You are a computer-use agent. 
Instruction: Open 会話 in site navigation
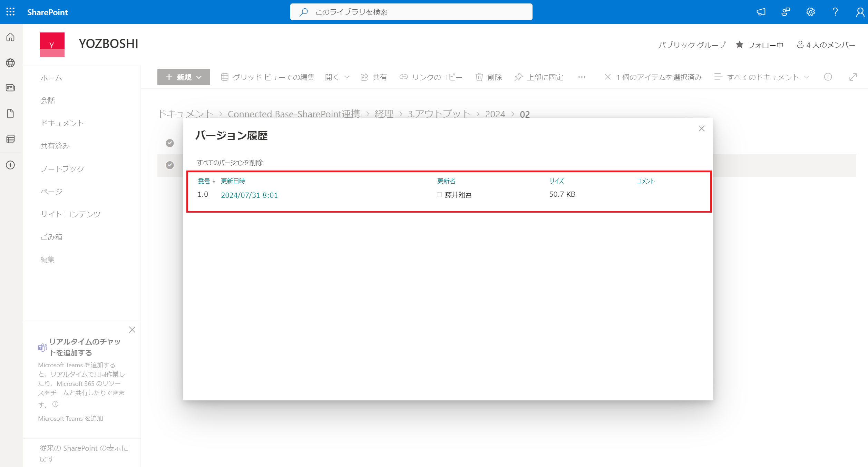tap(48, 100)
